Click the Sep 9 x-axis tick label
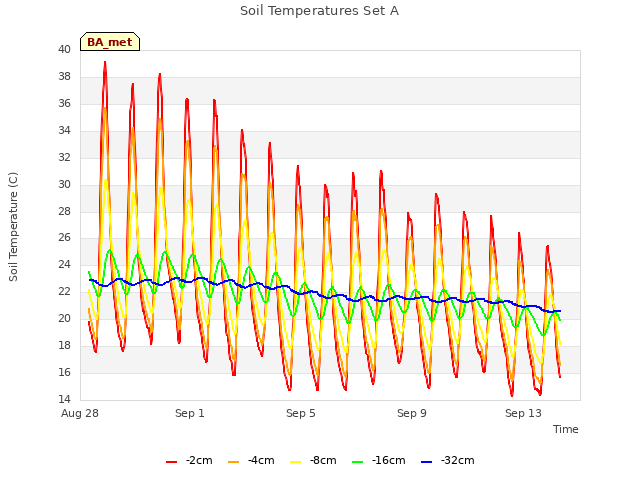 tap(412, 413)
